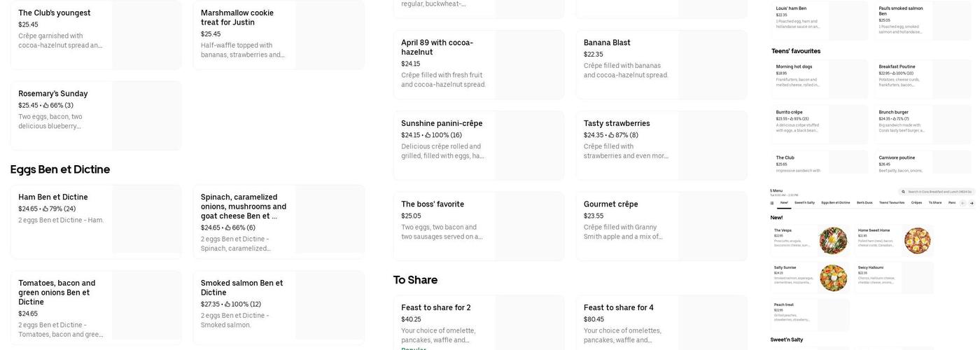
Task: Open the Salty Sunrise dish photo
Action: (833, 278)
